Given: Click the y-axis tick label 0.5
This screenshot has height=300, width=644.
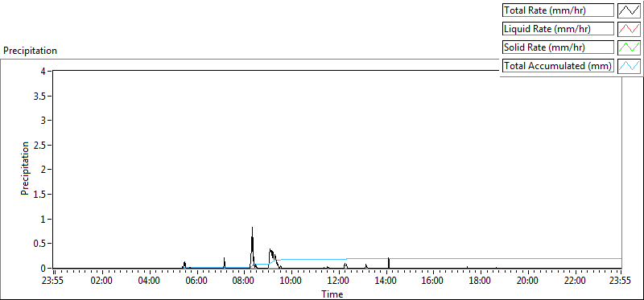Looking at the screenshot, I should pos(40,244).
